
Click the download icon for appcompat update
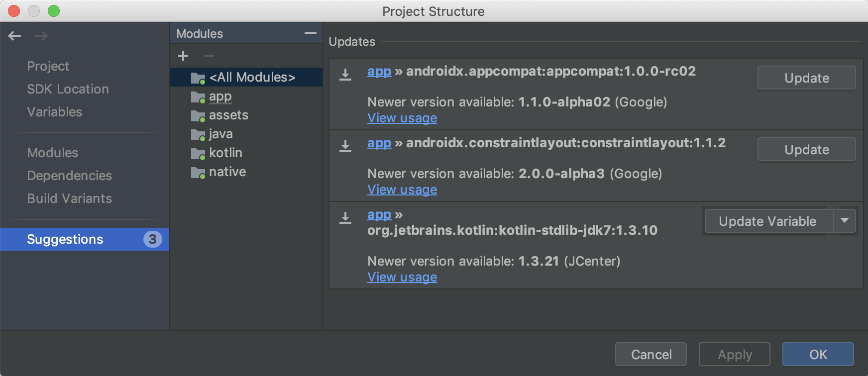click(x=345, y=75)
